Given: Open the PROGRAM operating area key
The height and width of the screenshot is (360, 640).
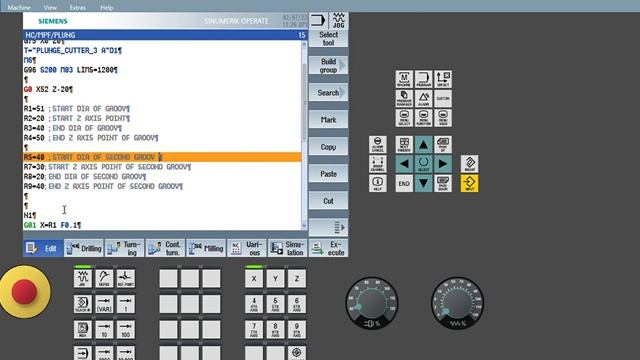Looking at the screenshot, I should coord(423,79).
